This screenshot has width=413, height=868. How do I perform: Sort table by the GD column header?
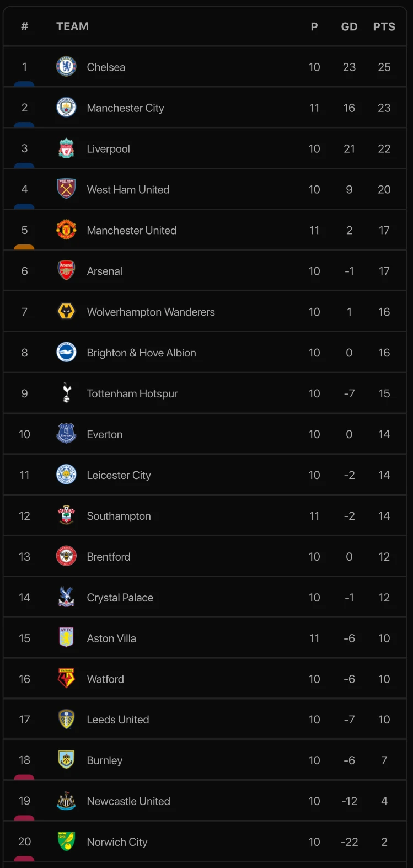click(x=349, y=26)
